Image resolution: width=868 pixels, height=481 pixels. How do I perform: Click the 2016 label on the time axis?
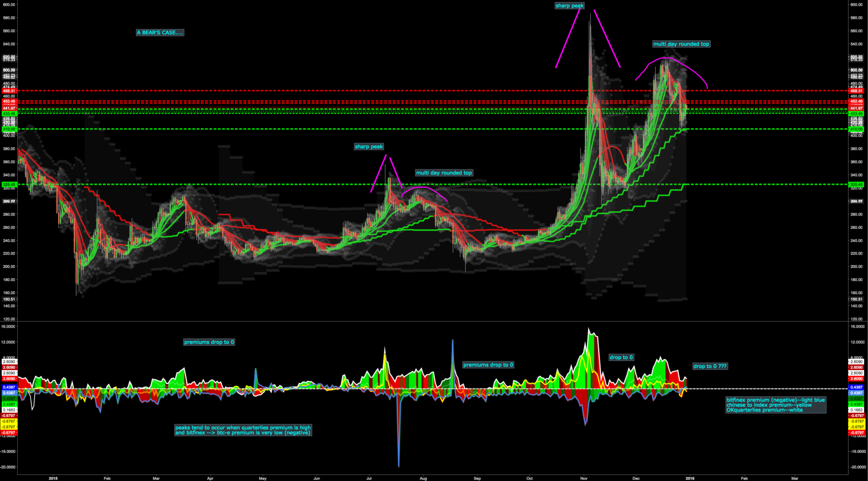[x=690, y=478]
